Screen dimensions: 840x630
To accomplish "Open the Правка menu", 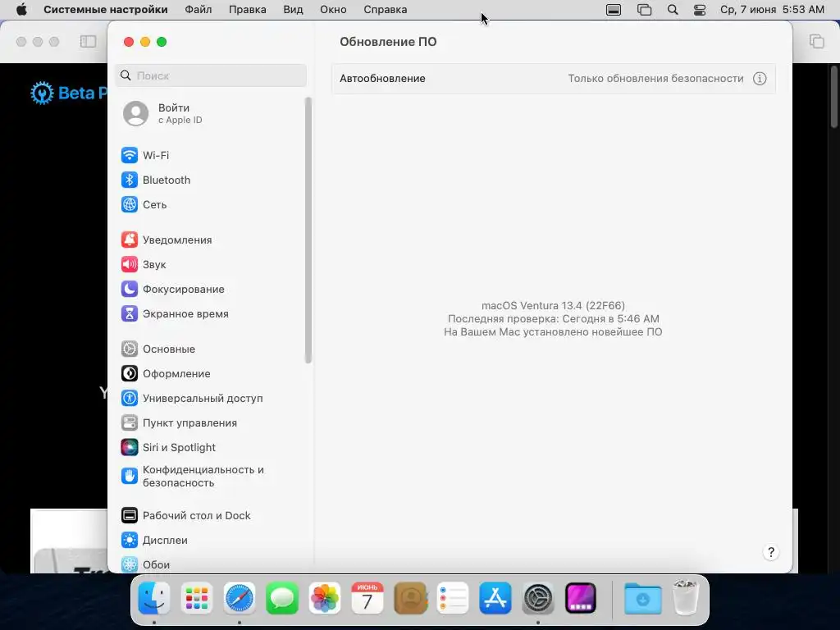I will click(248, 10).
